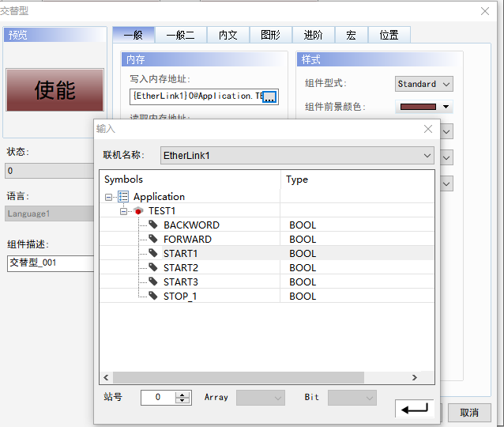Increase the 站号 spinner value
This screenshot has height=427, width=504.
[x=183, y=394]
